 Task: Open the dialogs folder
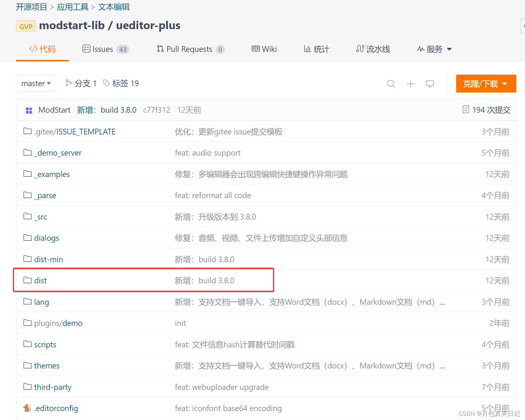46,238
